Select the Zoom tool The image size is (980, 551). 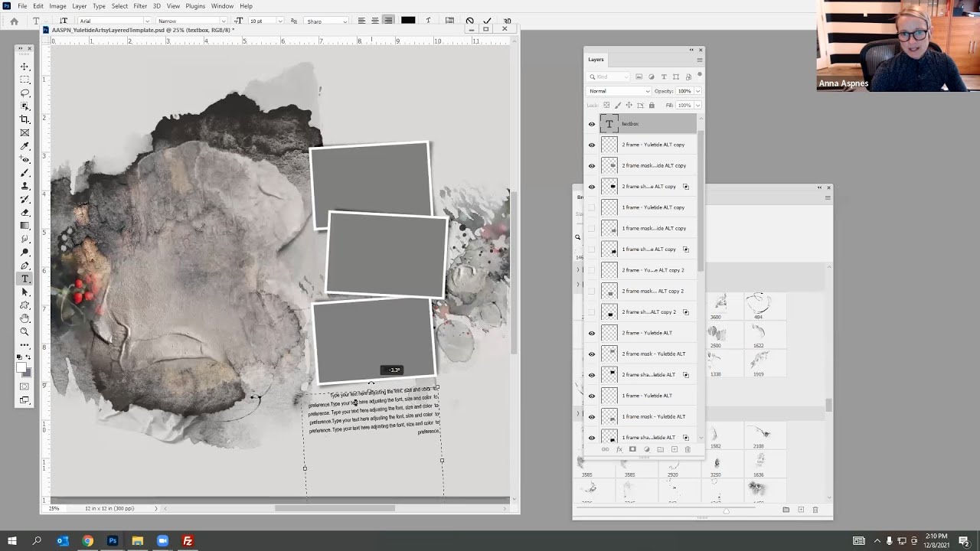tap(25, 331)
